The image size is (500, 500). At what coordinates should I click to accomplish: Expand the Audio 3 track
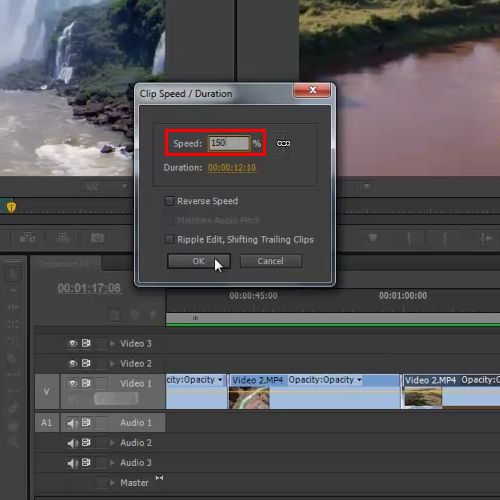(x=112, y=463)
